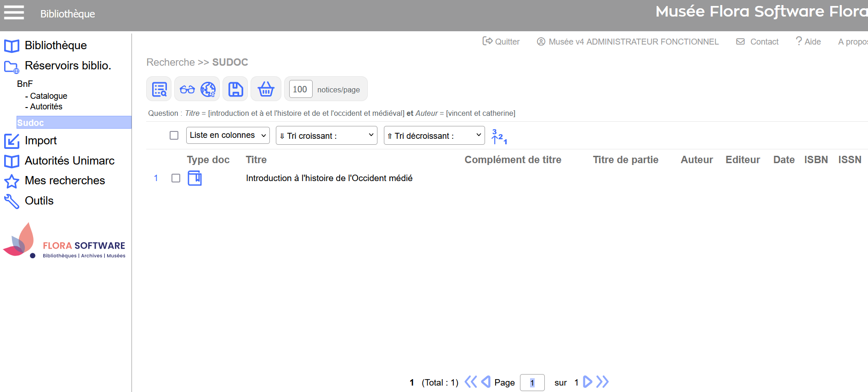Select BnF 'Catalogue' tree entry
This screenshot has height=392, width=868.
click(48, 96)
